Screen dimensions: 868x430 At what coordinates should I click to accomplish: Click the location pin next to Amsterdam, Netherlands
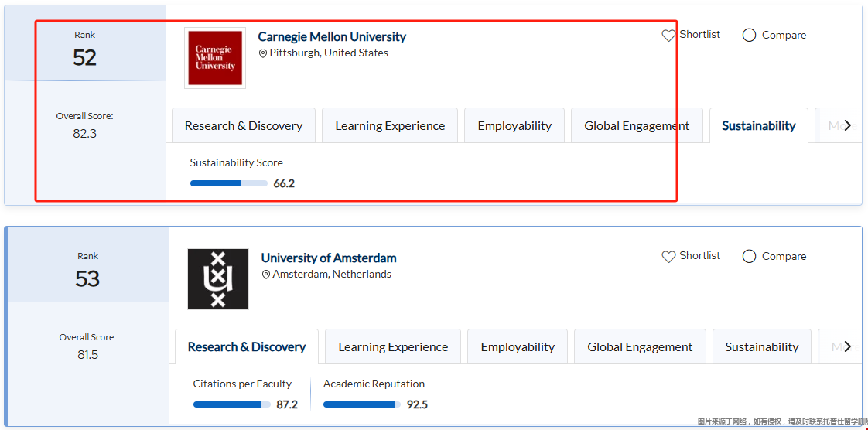(x=266, y=275)
